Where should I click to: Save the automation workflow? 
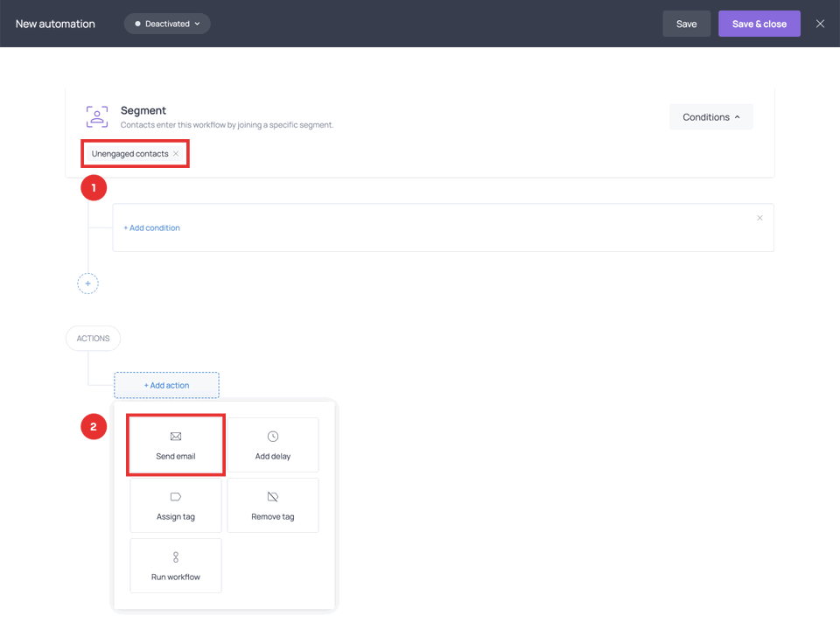point(686,24)
